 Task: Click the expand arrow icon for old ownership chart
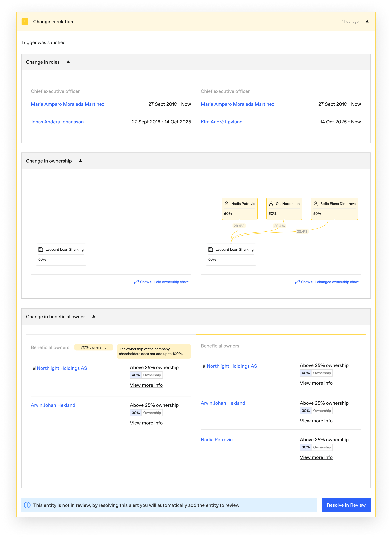coord(136,282)
